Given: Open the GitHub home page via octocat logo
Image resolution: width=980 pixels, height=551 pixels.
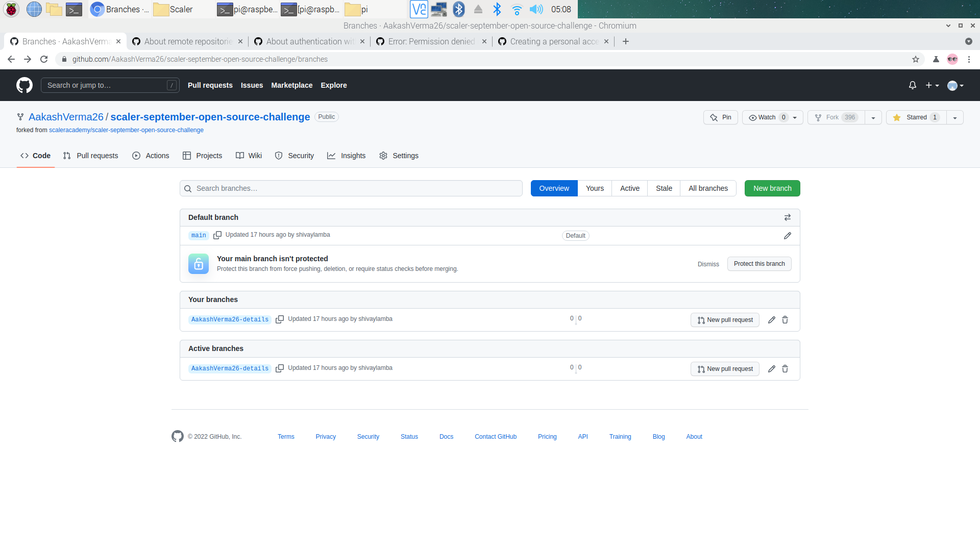Looking at the screenshot, I should pos(23,85).
